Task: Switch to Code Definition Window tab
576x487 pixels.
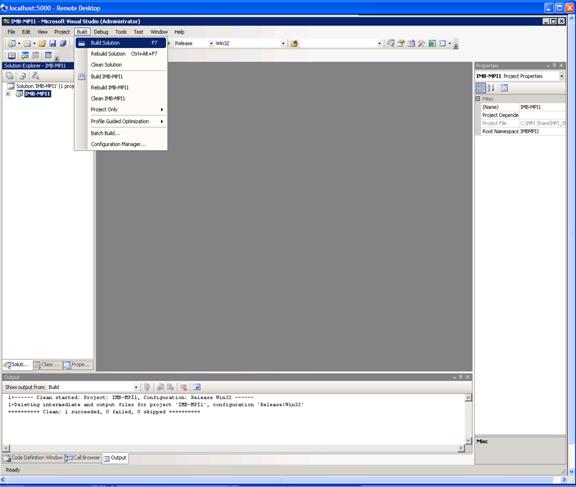Action: pyautogui.click(x=33, y=458)
